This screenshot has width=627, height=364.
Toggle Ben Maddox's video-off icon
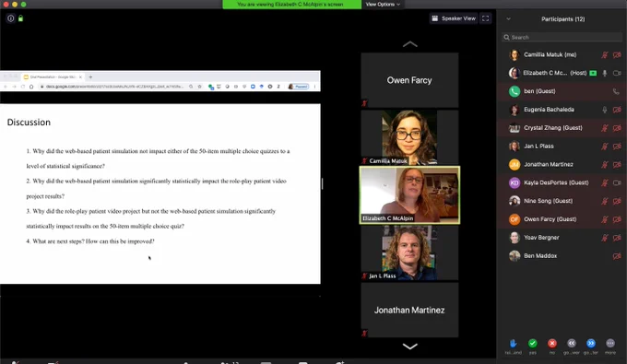tap(617, 255)
